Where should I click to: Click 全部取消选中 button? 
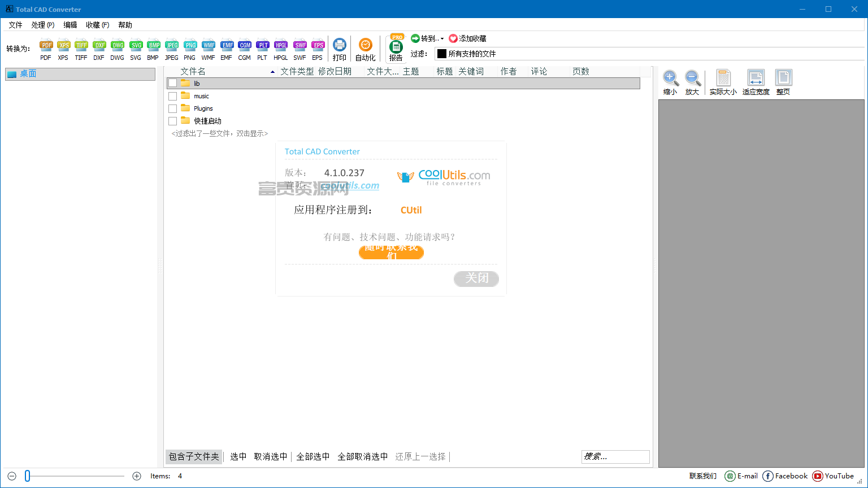point(363,456)
